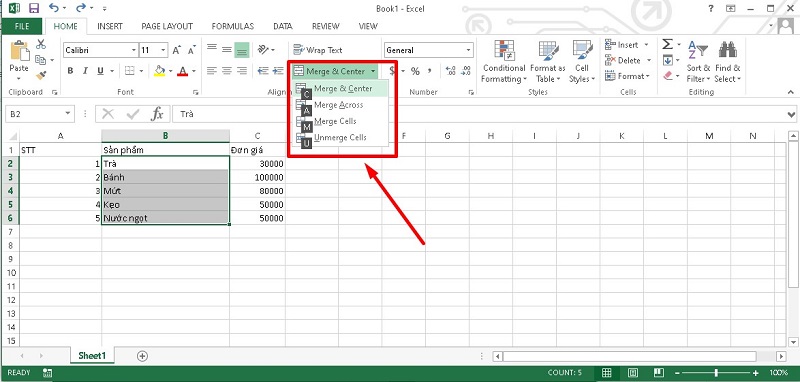800x382 pixels.
Task: Open Sort & Filter menu
Action: [698, 62]
